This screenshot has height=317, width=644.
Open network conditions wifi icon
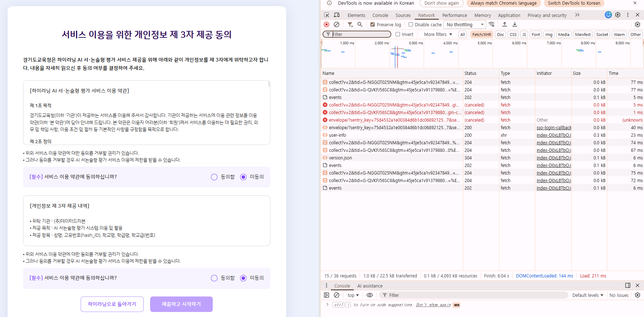(x=492, y=24)
